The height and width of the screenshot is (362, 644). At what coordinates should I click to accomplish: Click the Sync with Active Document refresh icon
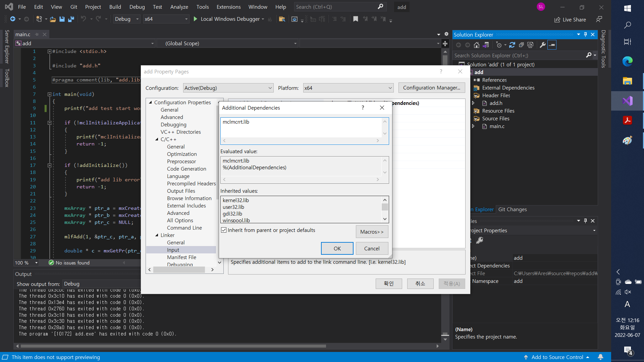point(512,45)
